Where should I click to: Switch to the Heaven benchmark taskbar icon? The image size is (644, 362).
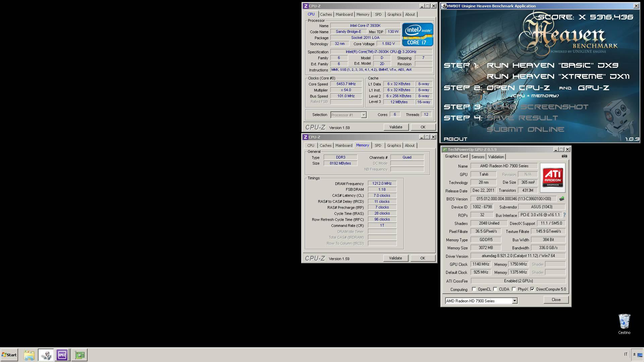46,355
